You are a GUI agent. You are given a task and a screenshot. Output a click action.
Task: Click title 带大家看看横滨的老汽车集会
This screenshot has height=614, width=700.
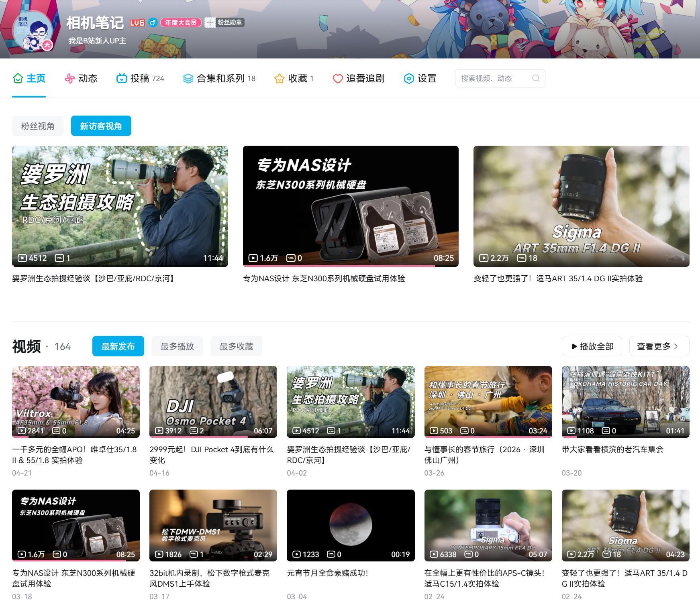(612, 449)
